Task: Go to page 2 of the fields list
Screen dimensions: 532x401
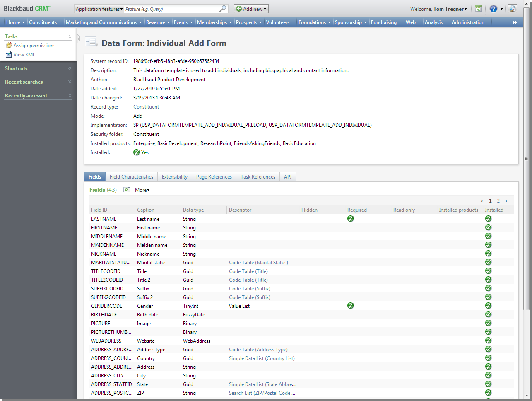Action: click(x=498, y=201)
